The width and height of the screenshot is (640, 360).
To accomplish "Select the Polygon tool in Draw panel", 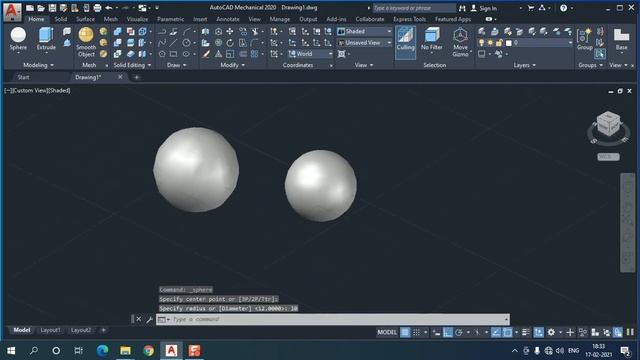I will (162, 54).
